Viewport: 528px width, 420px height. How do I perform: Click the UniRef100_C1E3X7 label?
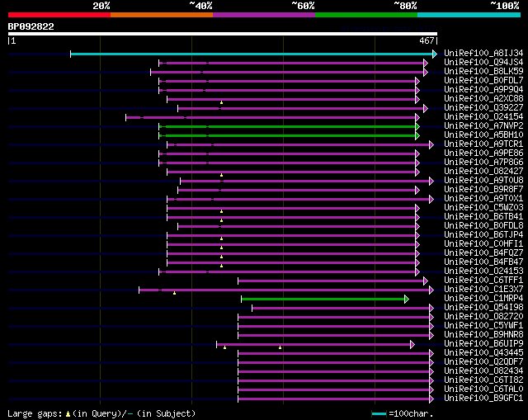coord(483,290)
